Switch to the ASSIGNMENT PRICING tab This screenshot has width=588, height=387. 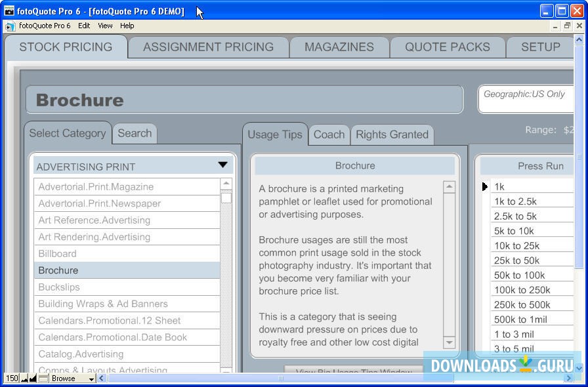pos(208,47)
